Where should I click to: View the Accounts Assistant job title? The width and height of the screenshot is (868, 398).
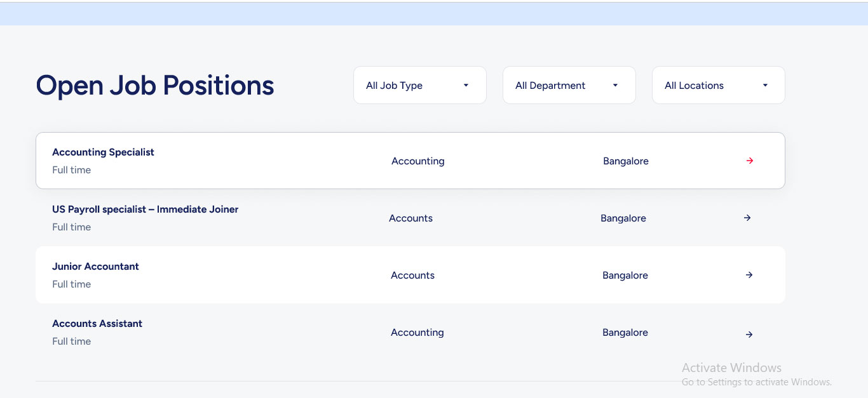pos(97,324)
